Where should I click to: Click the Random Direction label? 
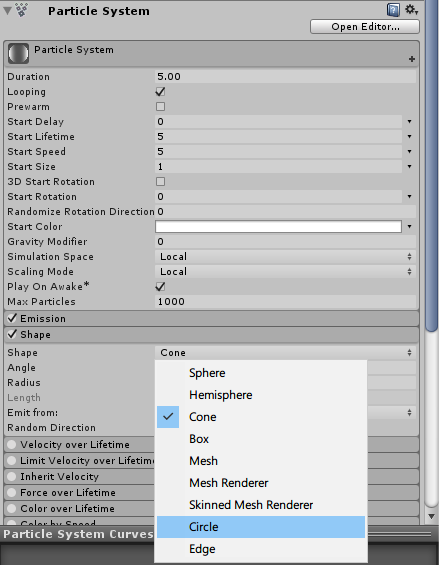(52, 428)
